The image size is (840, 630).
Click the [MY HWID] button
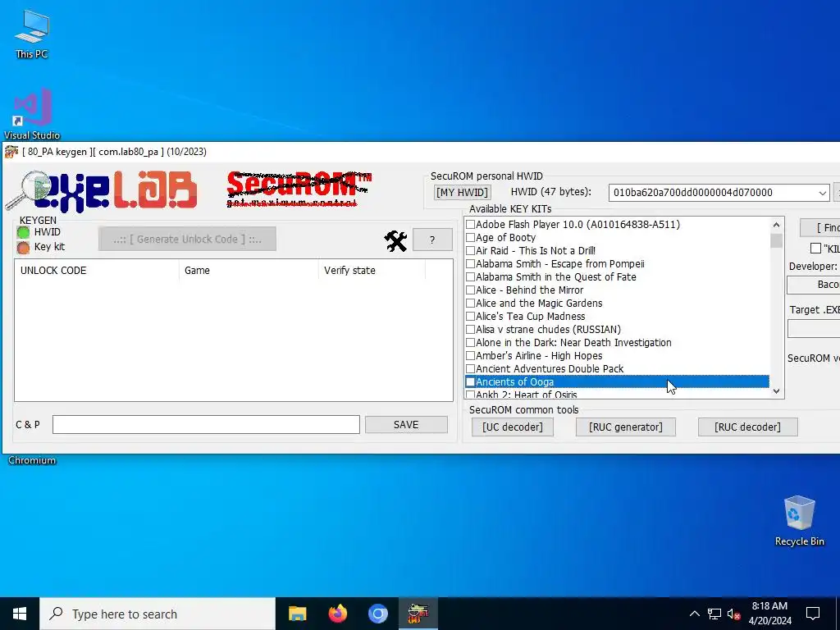[463, 192]
